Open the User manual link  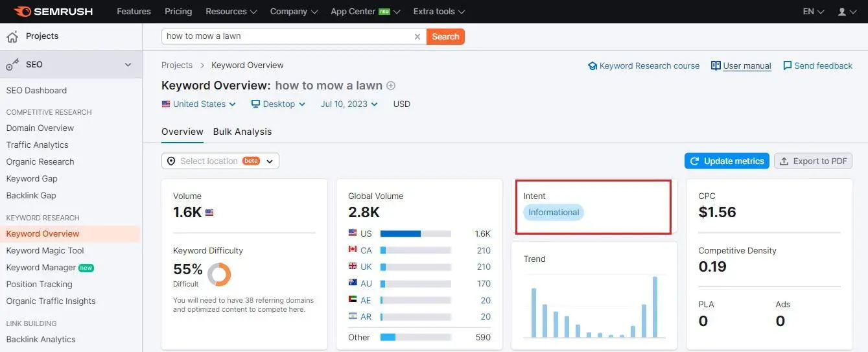[747, 65]
